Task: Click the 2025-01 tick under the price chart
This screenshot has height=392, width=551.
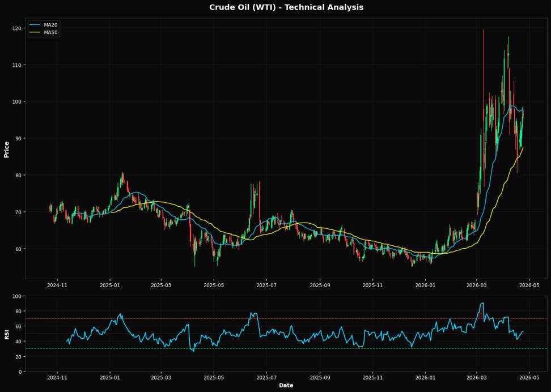Action: 110,285
